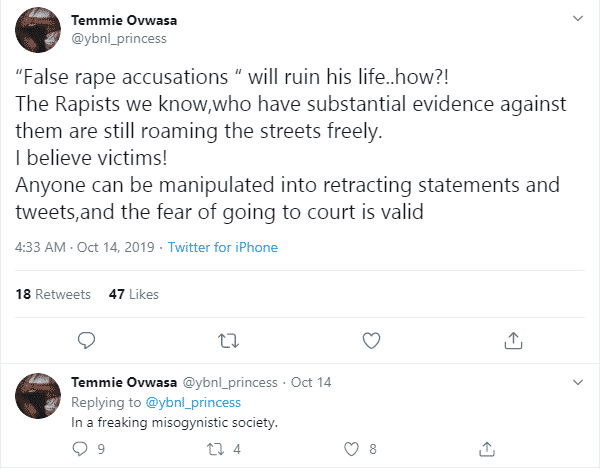View the 47 Likes list
Image resolution: width=600 pixels, height=469 pixels.
133,294
